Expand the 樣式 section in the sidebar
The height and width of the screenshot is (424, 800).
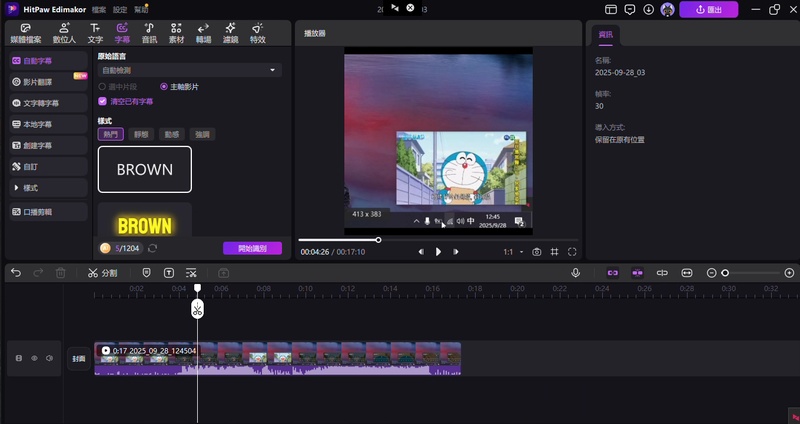pyautogui.click(x=30, y=188)
